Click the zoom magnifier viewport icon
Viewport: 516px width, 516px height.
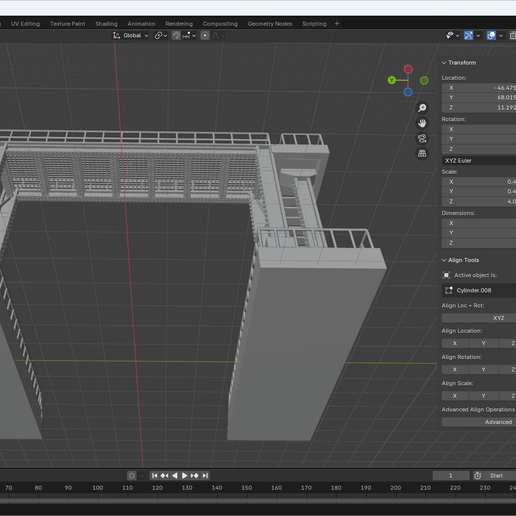click(x=422, y=108)
